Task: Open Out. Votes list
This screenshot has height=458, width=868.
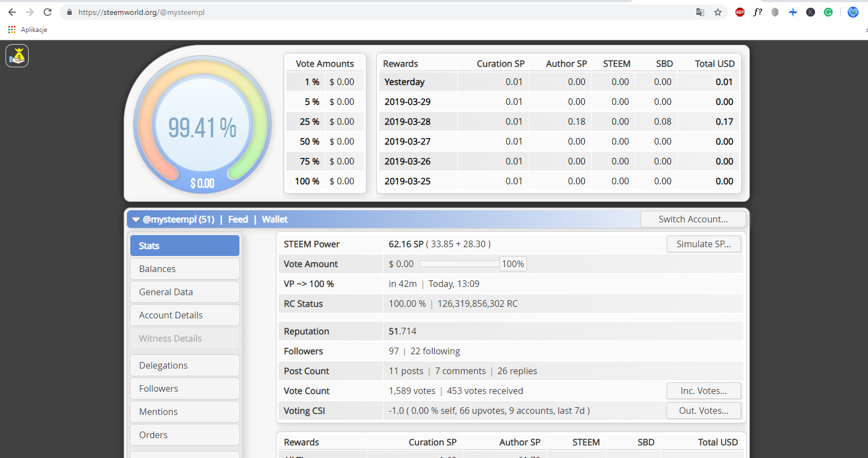Action: [704, 411]
